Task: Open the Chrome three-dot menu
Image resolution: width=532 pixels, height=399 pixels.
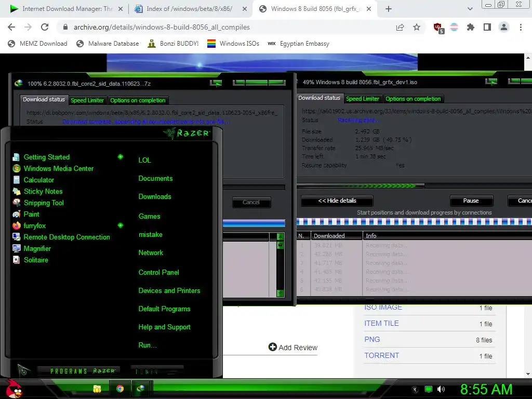Action: [521, 27]
